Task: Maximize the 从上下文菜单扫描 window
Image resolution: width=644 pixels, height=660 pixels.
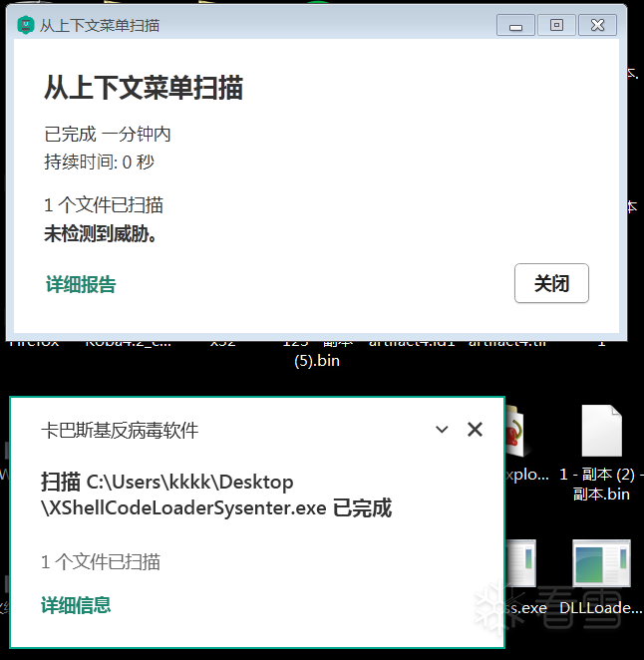Action: (556, 25)
